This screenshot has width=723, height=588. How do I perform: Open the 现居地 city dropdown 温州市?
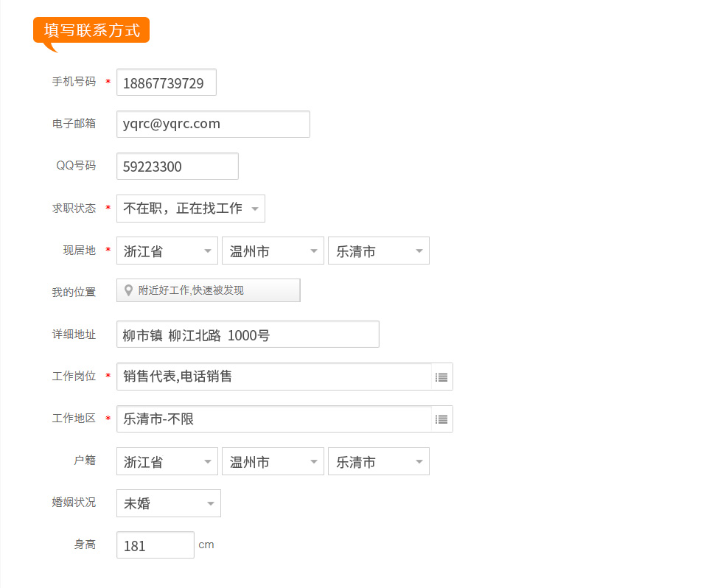pyautogui.click(x=273, y=251)
